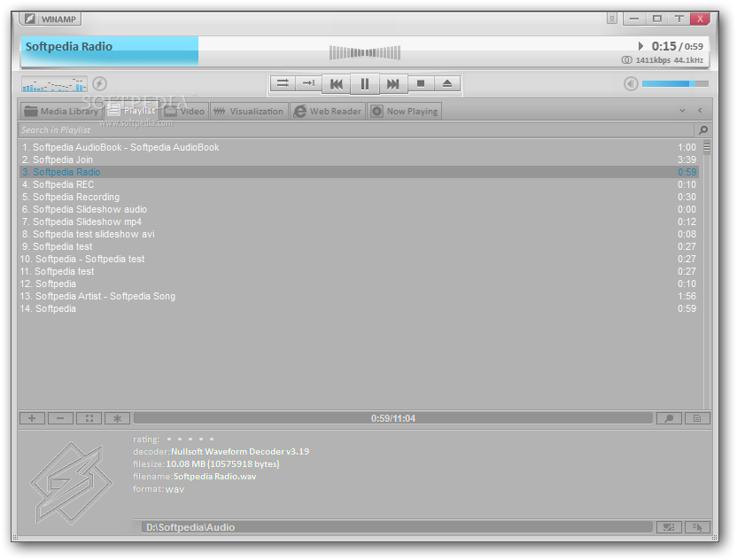The width and height of the screenshot is (737, 560).
Task: Select track 12 Softpedia
Action: 359,284
